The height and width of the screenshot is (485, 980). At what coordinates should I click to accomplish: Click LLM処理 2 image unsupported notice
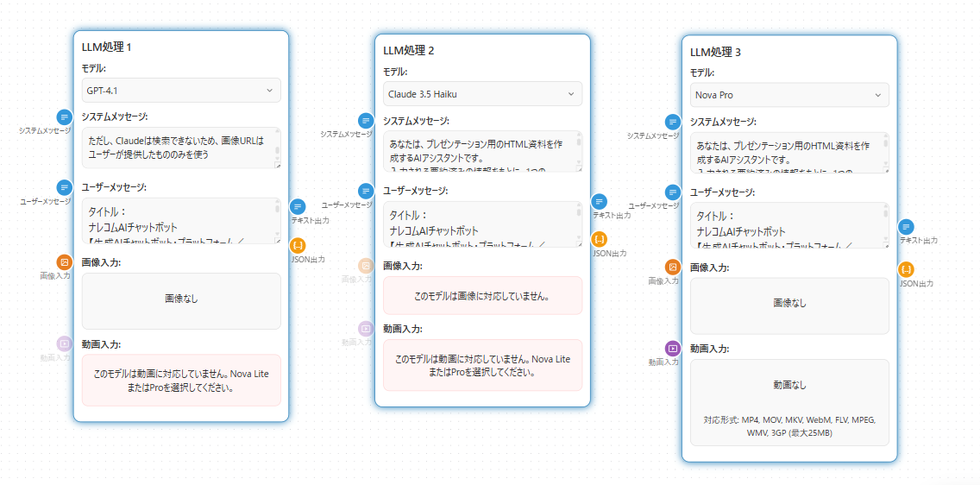tap(482, 296)
